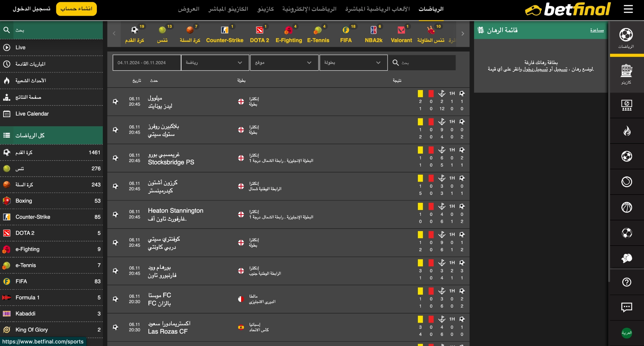Click the All Sports header in sidebar

pyautogui.click(x=51, y=135)
